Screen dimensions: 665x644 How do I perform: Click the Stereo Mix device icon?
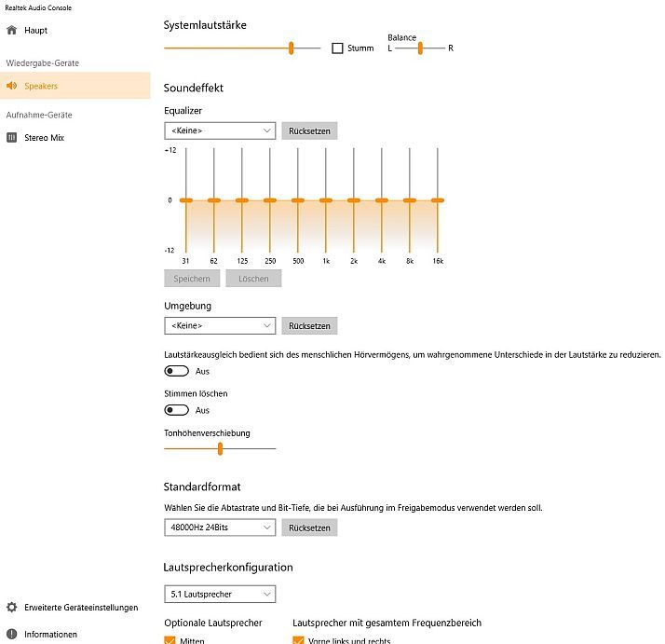[12, 137]
